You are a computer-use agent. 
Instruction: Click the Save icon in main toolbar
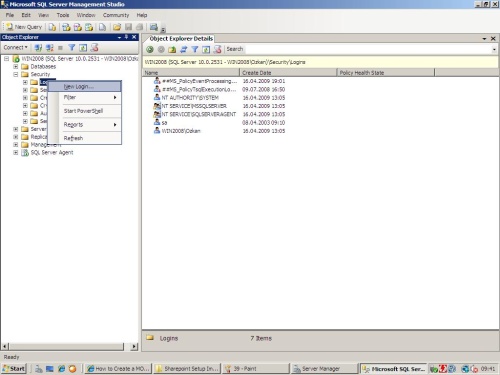click(128, 27)
